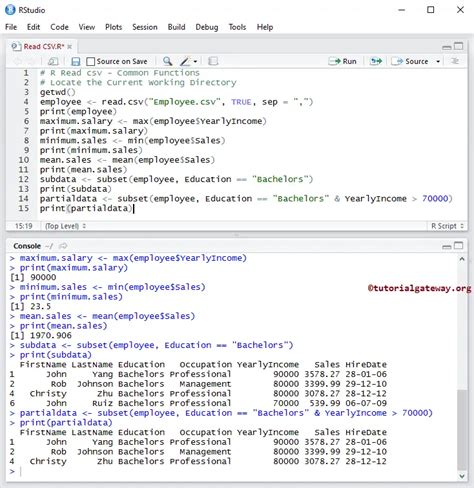Click the back navigation arrow in editor toolbar
The height and width of the screenshot is (488, 474).
[17, 61]
